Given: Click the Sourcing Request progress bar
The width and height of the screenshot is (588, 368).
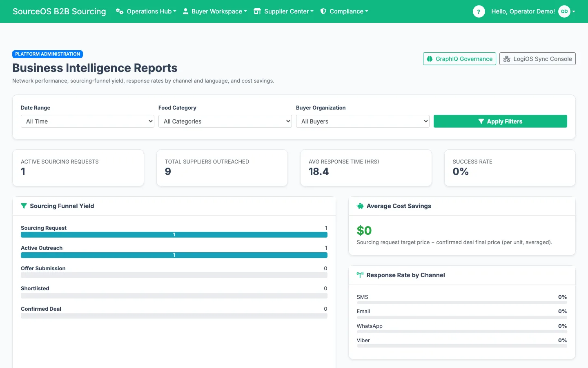Looking at the screenshot, I should point(174,235).
